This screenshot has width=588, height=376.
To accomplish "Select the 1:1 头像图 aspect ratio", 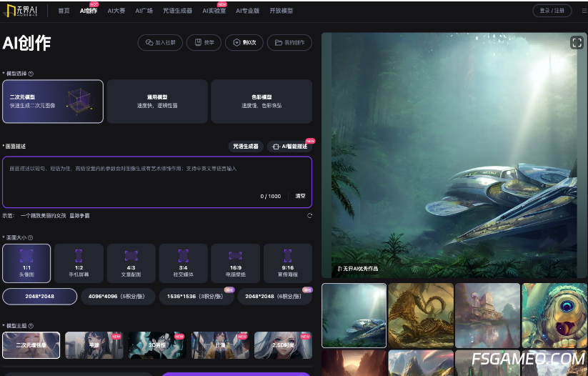I will [x=26, y=264].
